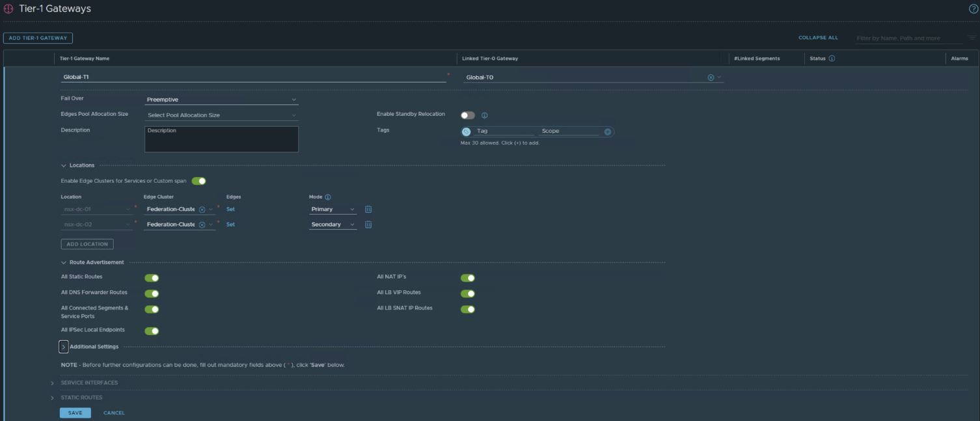Click the help icon in top-right corner

pos(973,8)
